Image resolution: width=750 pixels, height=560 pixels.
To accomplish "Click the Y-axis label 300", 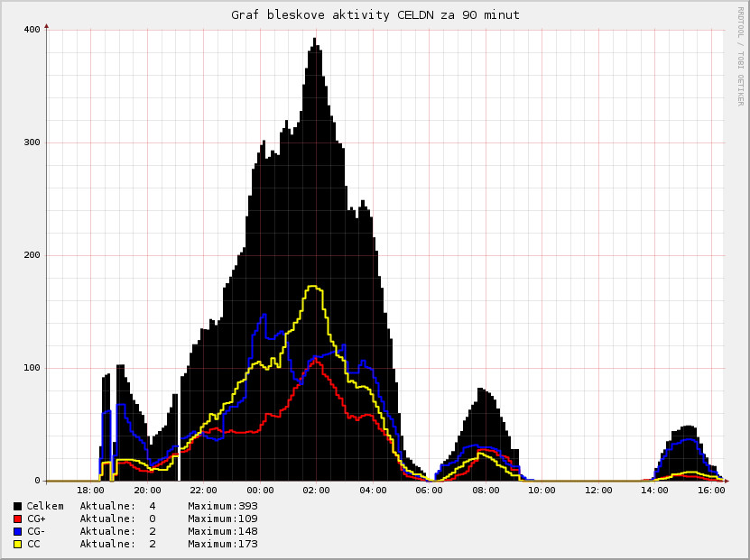I will [x=32, y=142].
